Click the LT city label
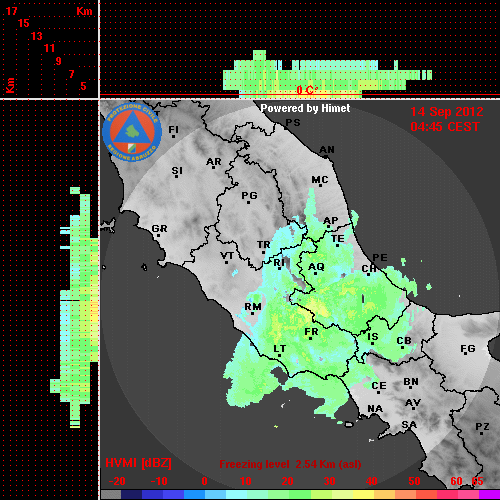Image resolution: width=500 pixels, height=500 pixels. [280, 349]
